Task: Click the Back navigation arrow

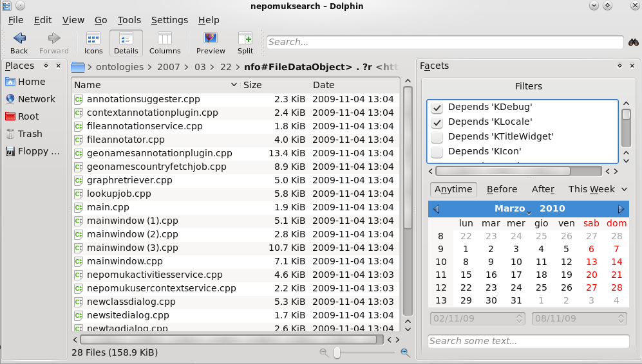Action: 19,42
